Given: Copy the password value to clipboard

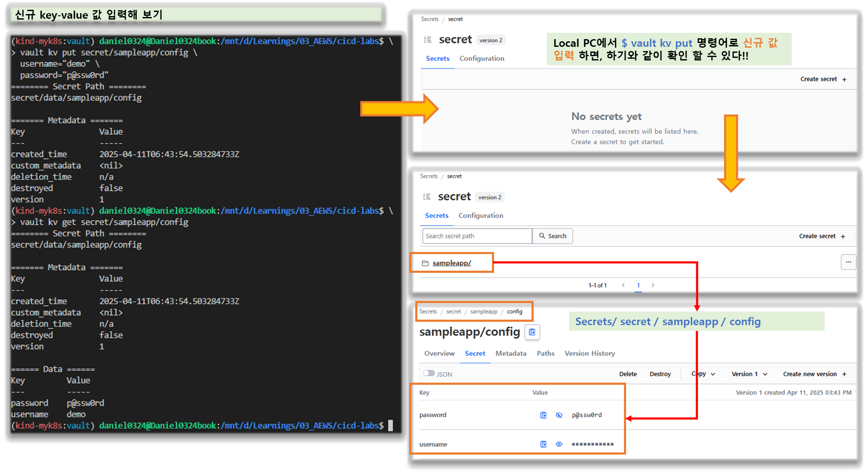Looking at the screenshot, I should 543,415.
